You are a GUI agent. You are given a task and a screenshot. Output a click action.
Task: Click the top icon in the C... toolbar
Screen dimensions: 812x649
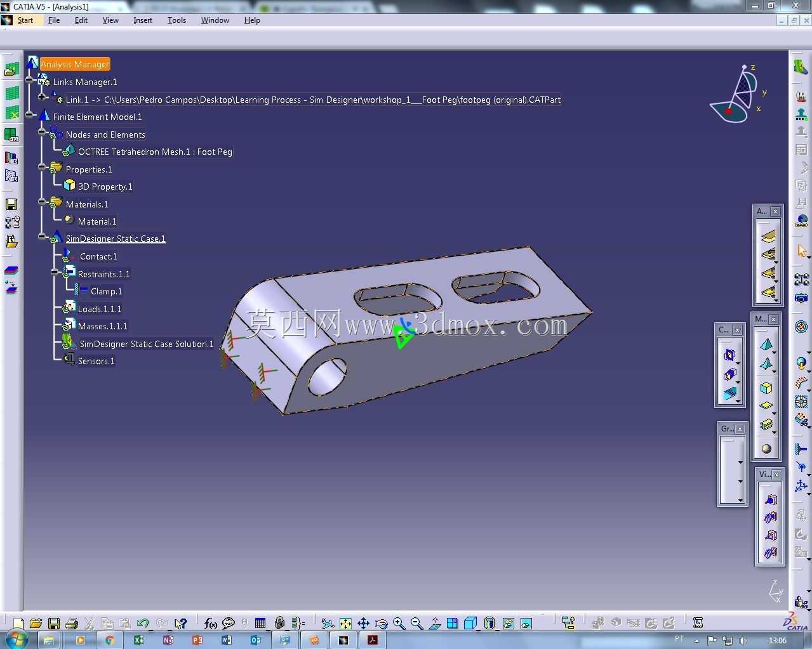click(x=729, y=355)
